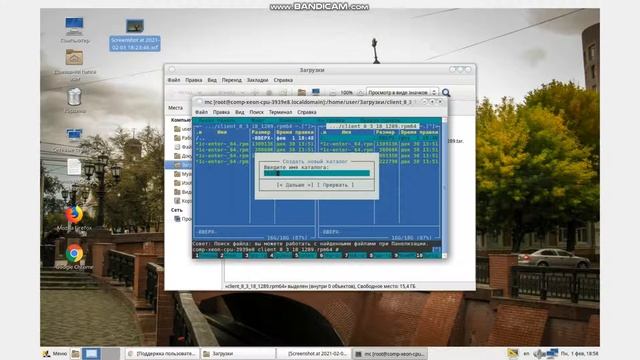The width and height of the screenshot is (640, 360).
Task: Zoom in within the Загрузки file manager toolbar
Action: click(360, 93)
